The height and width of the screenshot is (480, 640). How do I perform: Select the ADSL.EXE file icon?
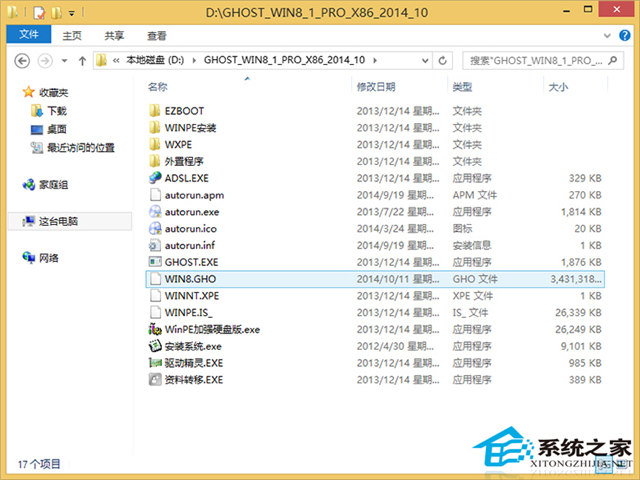pos(155,177)
